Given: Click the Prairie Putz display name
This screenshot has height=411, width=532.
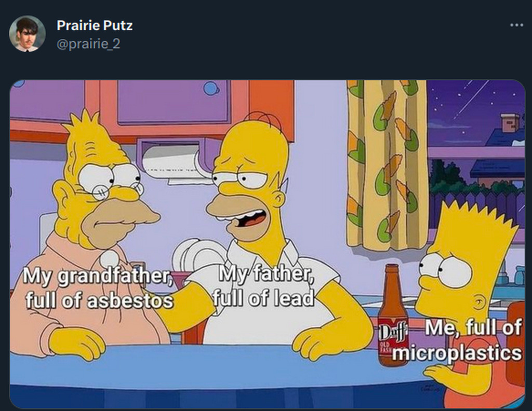Looking at the screenshot, I should coord(95,25).
